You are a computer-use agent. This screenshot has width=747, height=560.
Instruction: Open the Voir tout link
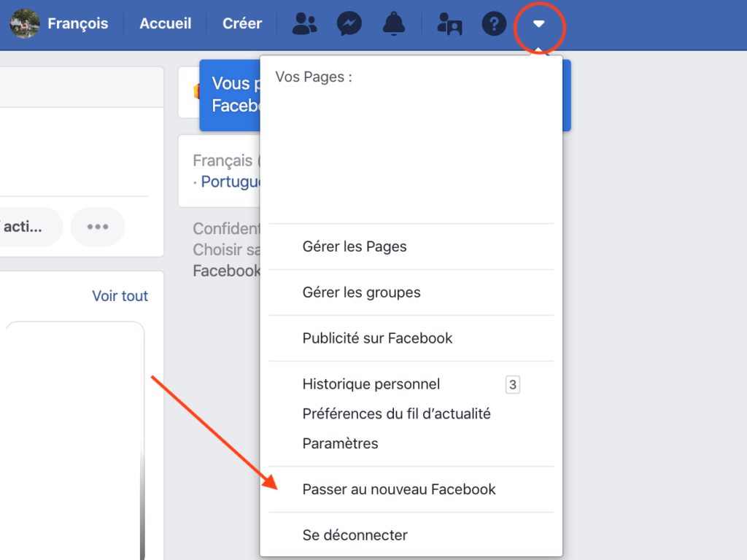click(x=120, y=295)
